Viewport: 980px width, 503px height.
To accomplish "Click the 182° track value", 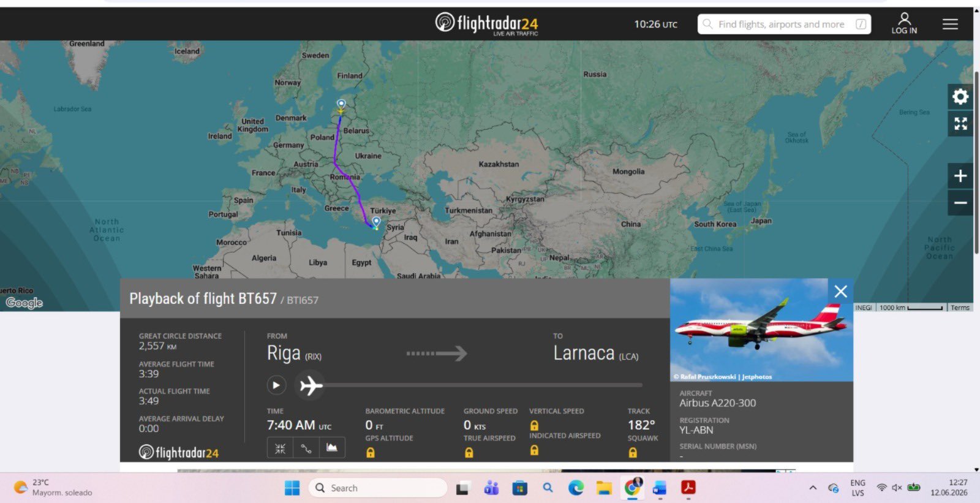I will [641, 425].
